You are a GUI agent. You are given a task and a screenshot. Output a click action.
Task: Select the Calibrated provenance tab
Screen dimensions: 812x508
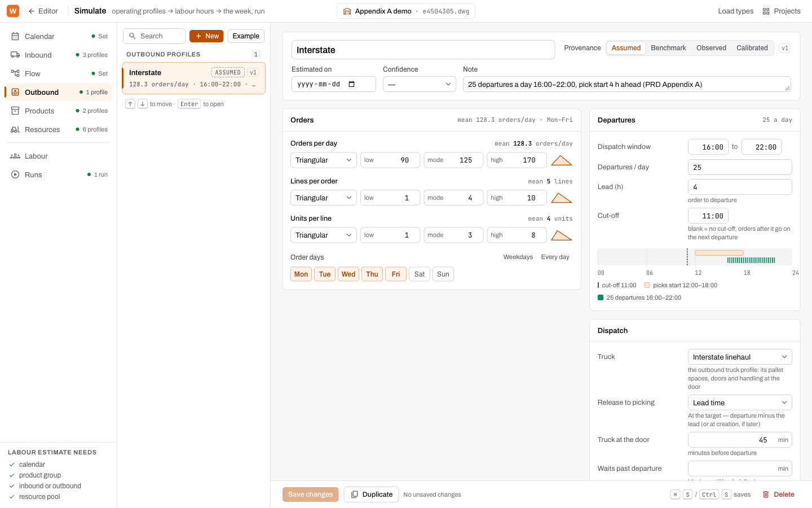click(x=752, y=48)
